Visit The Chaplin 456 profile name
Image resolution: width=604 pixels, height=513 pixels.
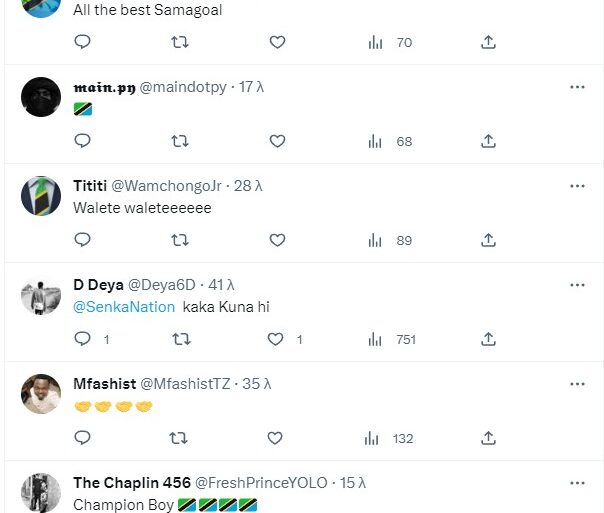tap(128, 482)
